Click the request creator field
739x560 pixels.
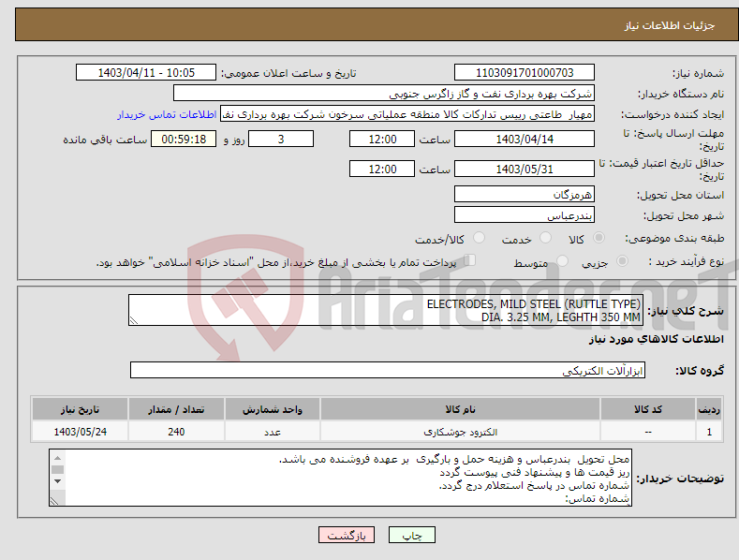(x=407, y=114)
